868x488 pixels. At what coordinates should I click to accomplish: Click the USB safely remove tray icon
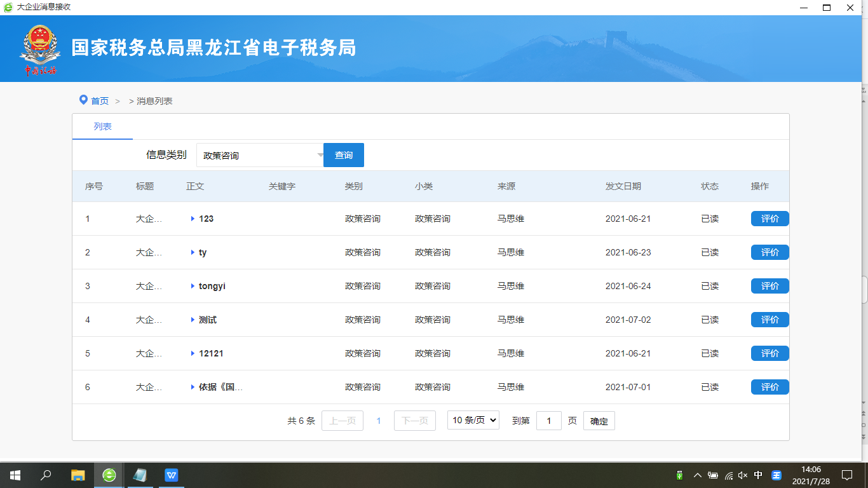679,475
